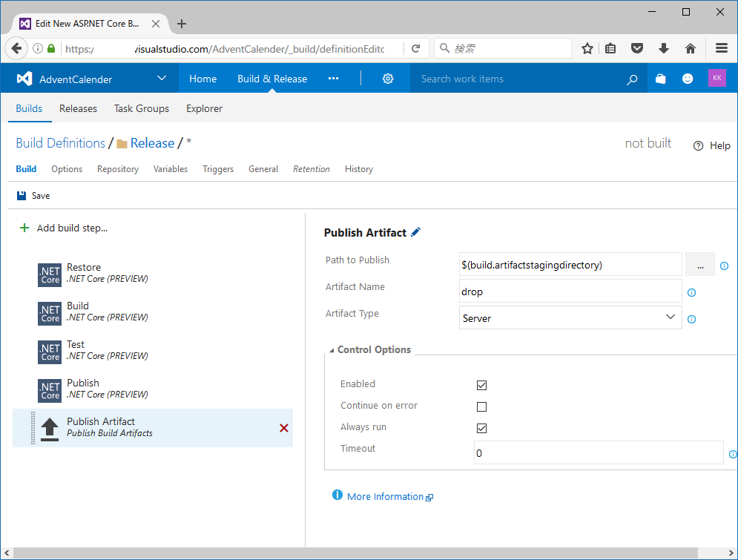
Task: Click the Release breadcrumb link
Action: (153, 143)
